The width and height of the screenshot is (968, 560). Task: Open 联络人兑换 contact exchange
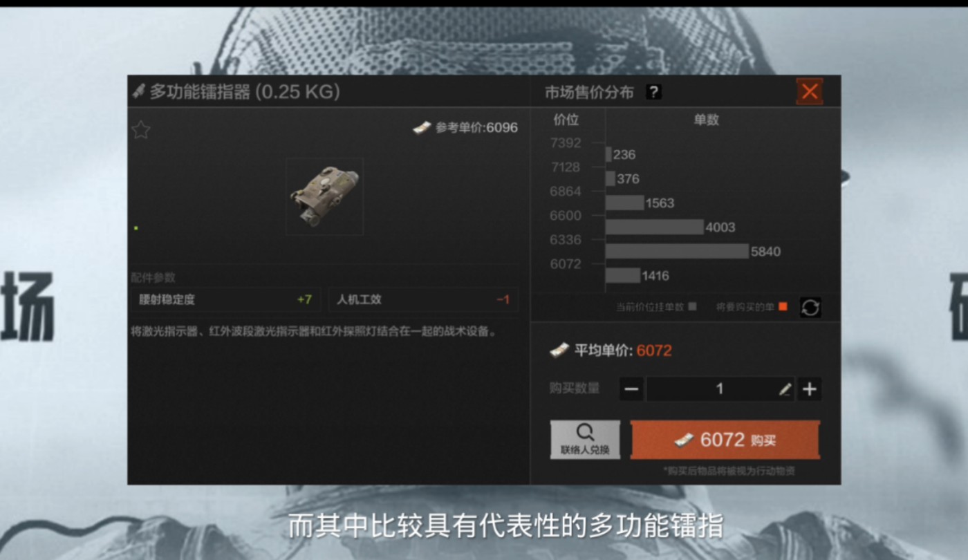[x=585, y=440]
